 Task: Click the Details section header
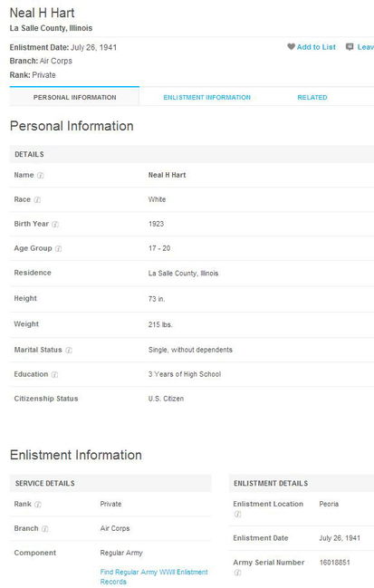(x=191, y=154)
